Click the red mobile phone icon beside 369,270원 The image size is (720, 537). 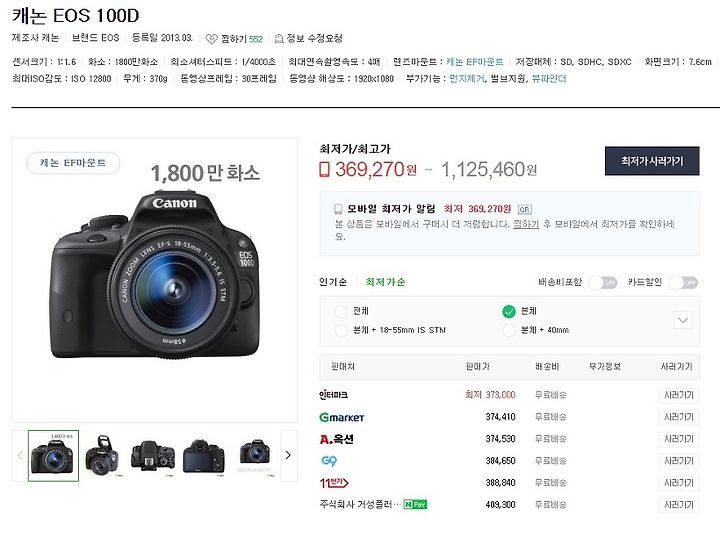tap(324, 170)
